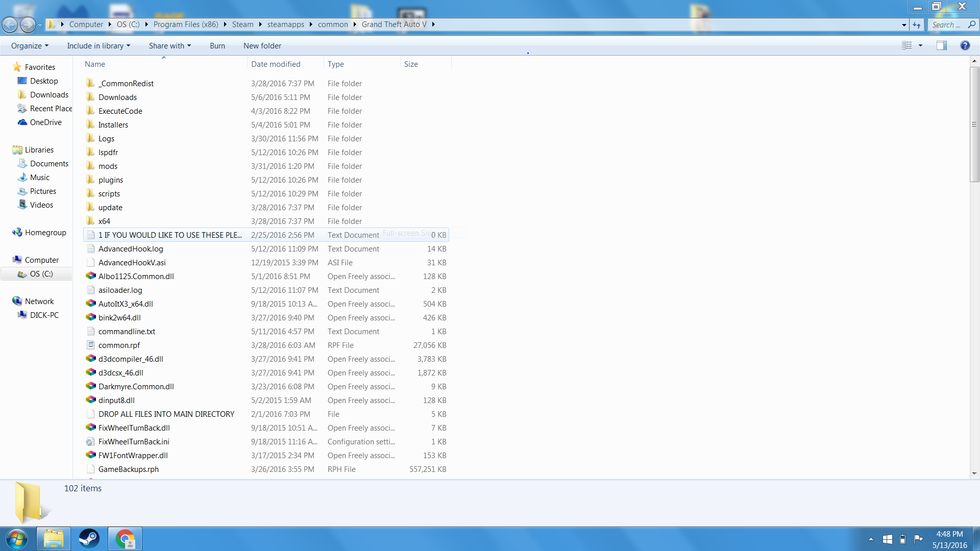
Task: Open the Organize menu
Action: [x=30, y=46]
